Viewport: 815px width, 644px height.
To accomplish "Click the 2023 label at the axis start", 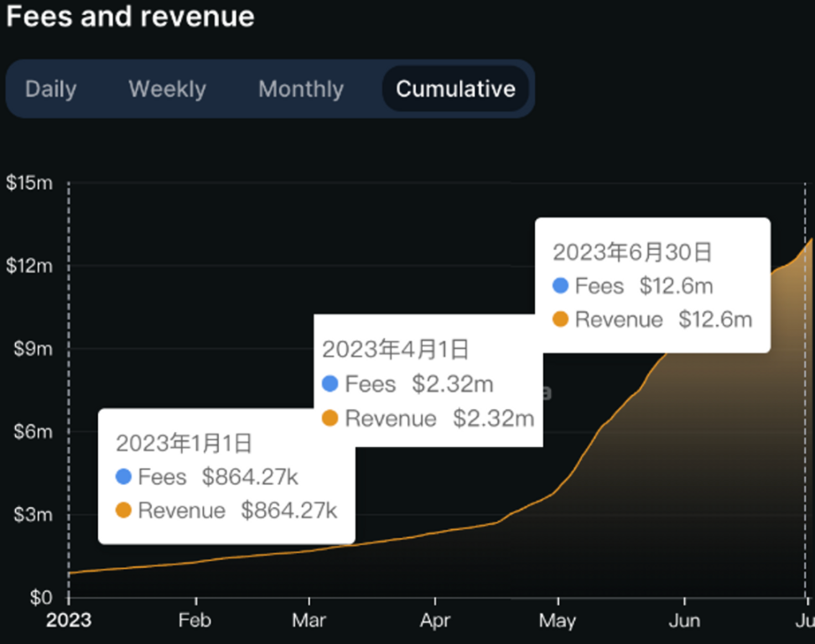I will point(68,622).
